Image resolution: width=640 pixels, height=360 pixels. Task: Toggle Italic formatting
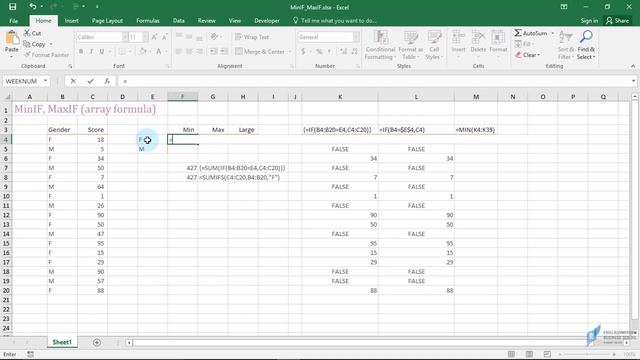[x=91, y=51]
